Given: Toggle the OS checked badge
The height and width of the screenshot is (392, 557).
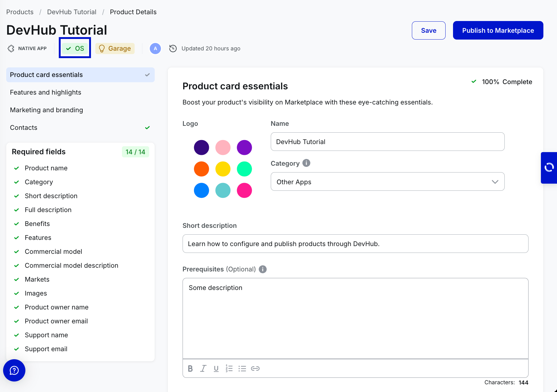Looking at the screenshot, I should pos(75,49).
